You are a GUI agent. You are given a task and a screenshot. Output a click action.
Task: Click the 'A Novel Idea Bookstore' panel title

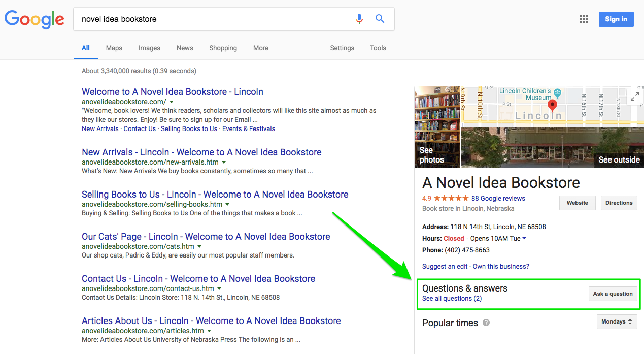tap(501, 182)
